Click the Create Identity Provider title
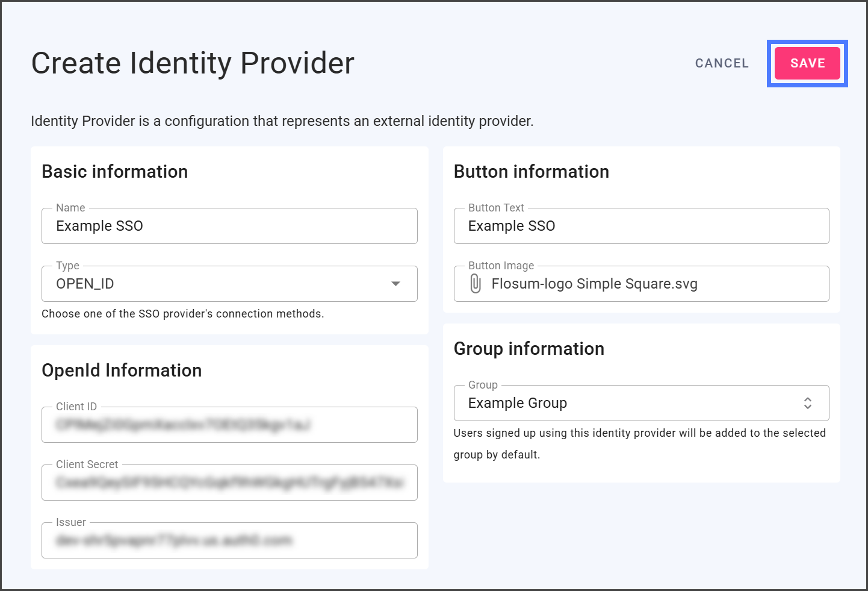This screenshot has width=868, height=591. [193, 63]
